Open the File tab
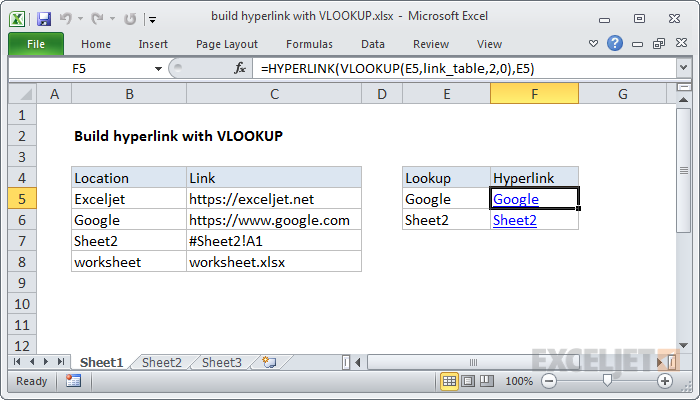Viewport: 700px width, 400px height. 36,44
